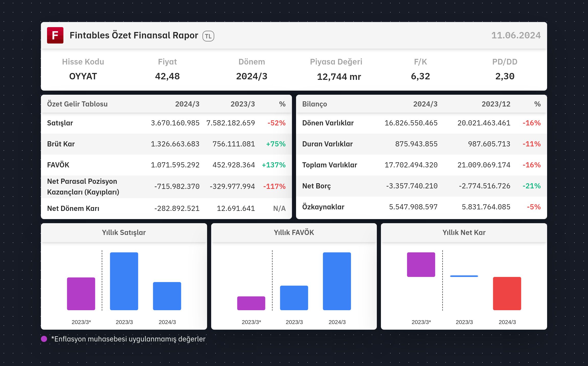Click the Satışlar -52% change

click(276, 123)
